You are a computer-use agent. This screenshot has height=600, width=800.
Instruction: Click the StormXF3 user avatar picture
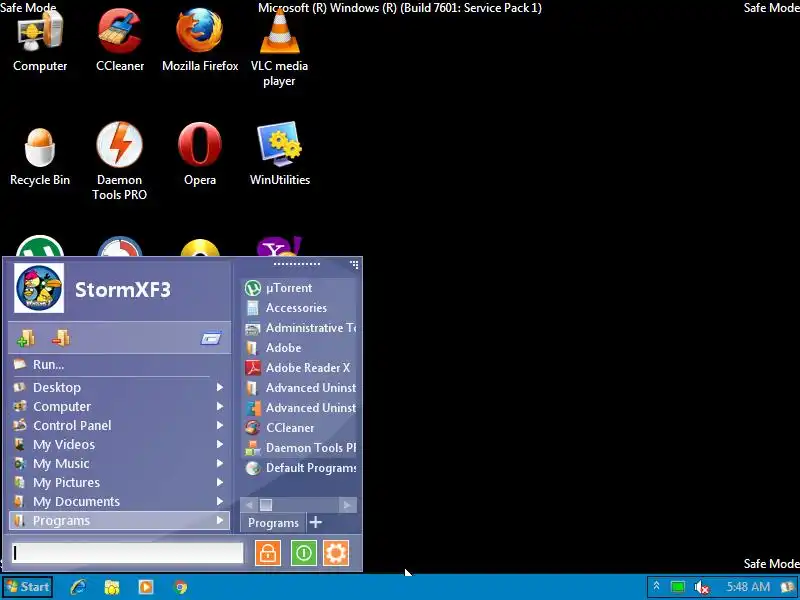click(x=39, y=288)
